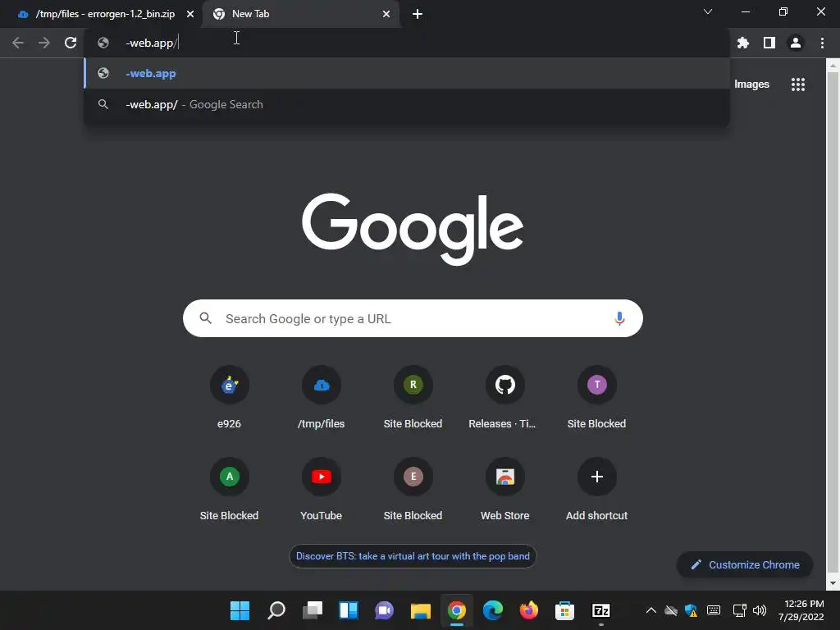This screenshot has height=630, width=840.
Task: Show hidden system tray icons
Action: (651, 610)
